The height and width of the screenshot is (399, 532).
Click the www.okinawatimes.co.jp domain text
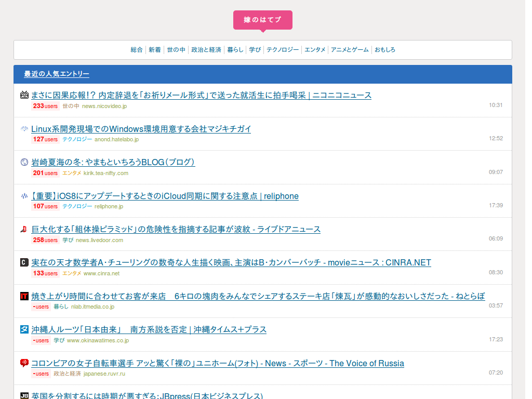98,340
